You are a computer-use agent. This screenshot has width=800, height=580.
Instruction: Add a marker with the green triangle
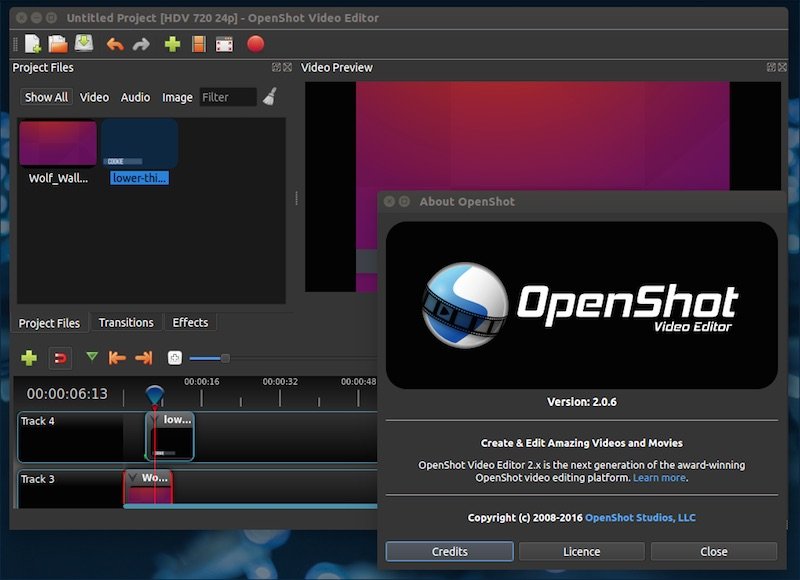tap(92, 357)
